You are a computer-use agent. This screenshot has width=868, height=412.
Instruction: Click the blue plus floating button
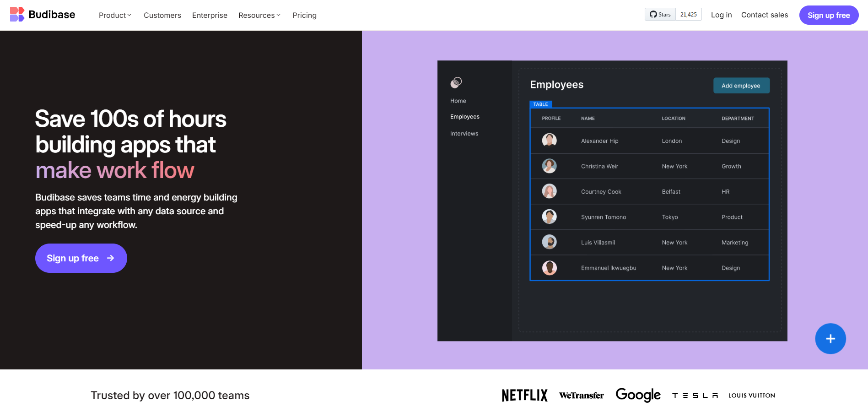point(830,339)
